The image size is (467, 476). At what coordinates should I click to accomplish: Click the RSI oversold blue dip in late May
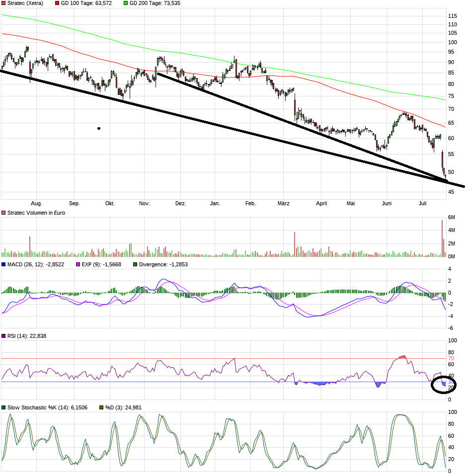point(378,385)
